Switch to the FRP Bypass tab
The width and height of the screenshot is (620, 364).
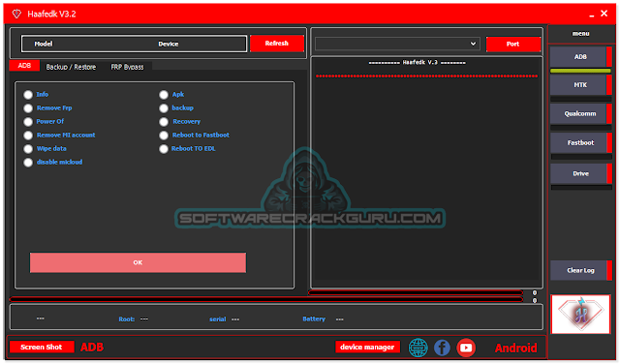pos(127,67)
